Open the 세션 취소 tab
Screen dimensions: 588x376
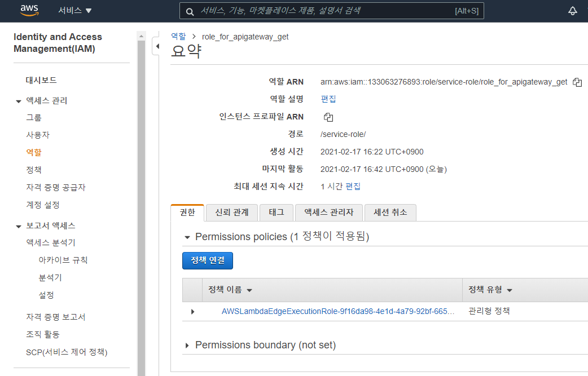[x=390, y=213]
